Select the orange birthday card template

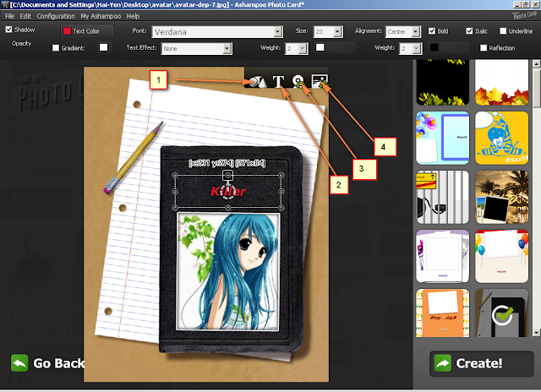click(x=443, y=313)
